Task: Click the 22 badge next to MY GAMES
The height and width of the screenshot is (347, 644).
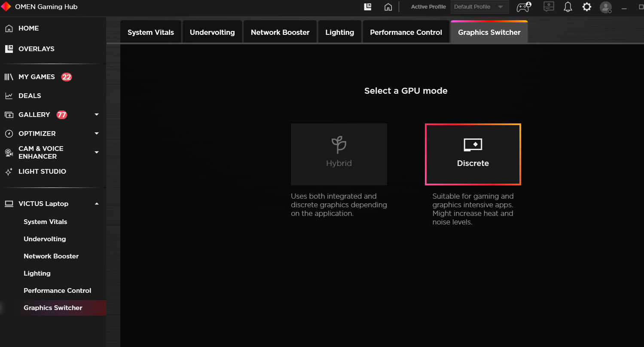Action: (67, 77)
